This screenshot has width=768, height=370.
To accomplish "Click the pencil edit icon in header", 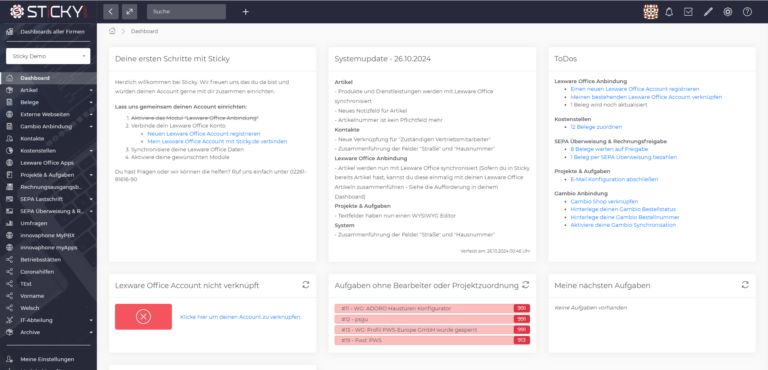I will (x=708, y=12).
